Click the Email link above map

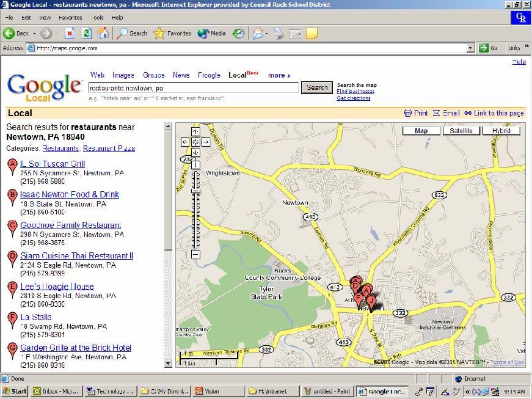coord(446,113)
